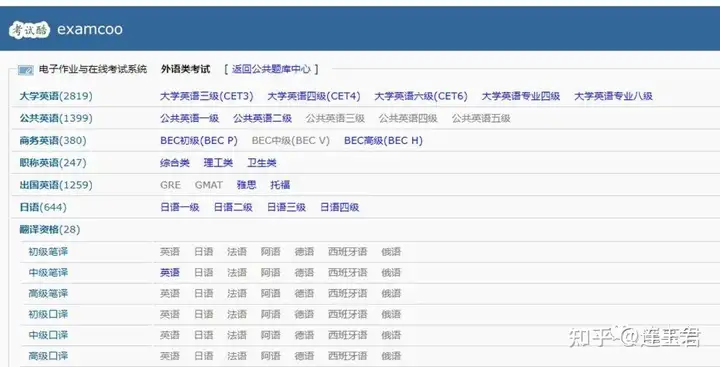Click grayed 公共英语五级 entry
This screenshot has height=367, width=720.
pos(481,118)
